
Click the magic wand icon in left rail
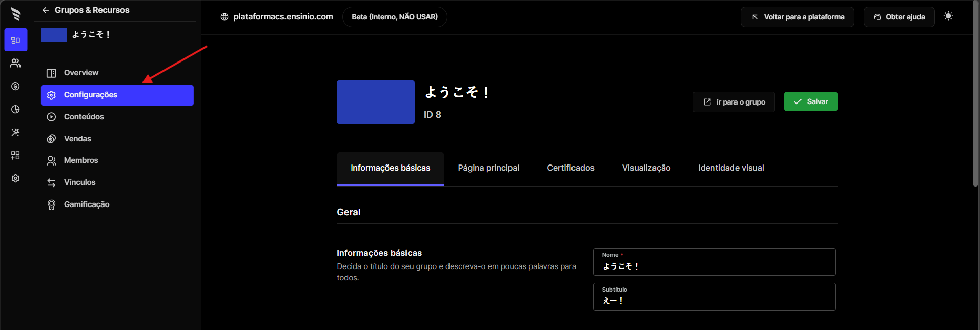click(16, 132)
